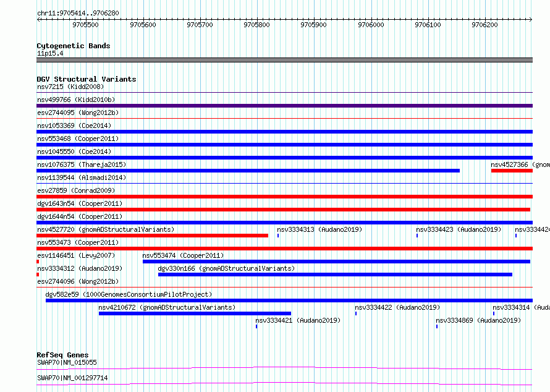Click the nsv553474 (Cooper2011) label
This screenshot has height=392, width=550.
tap(183, 255)
